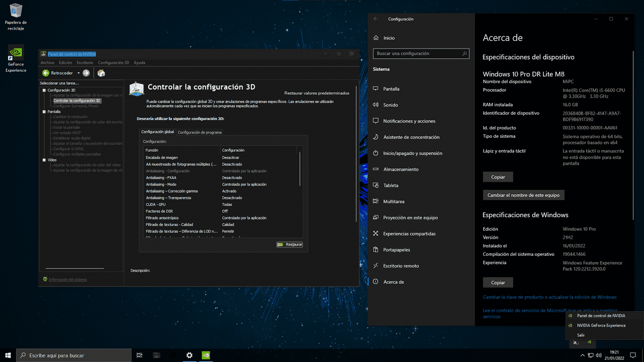Collapse the Vídeo tree node

click(x=44, y=160)
